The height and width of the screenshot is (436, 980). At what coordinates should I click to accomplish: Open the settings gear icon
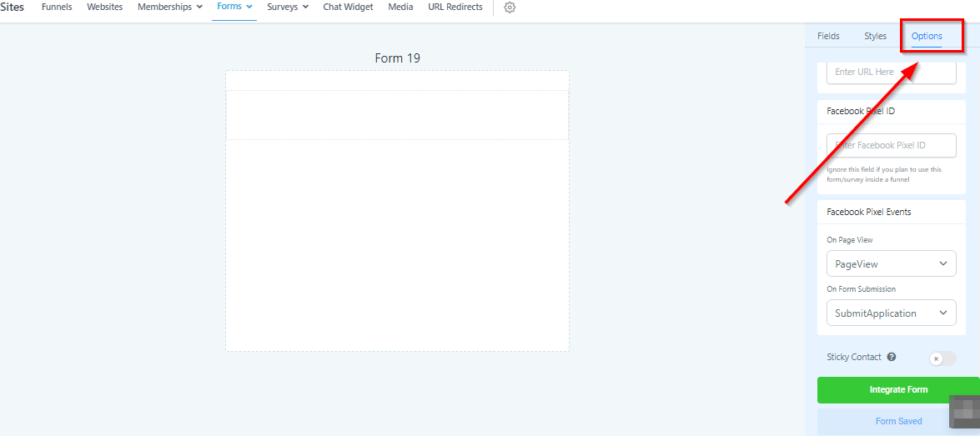point(510,8)
